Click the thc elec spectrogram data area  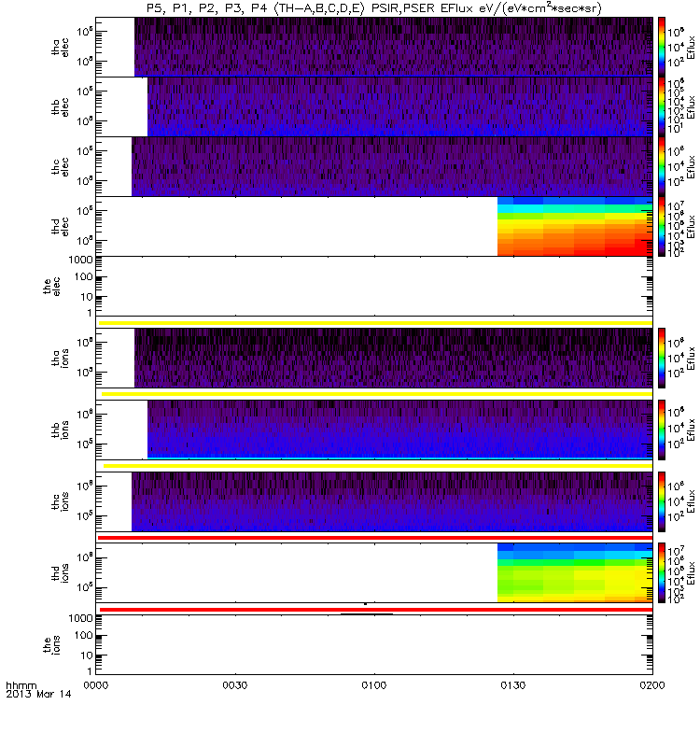pos(392,167)
